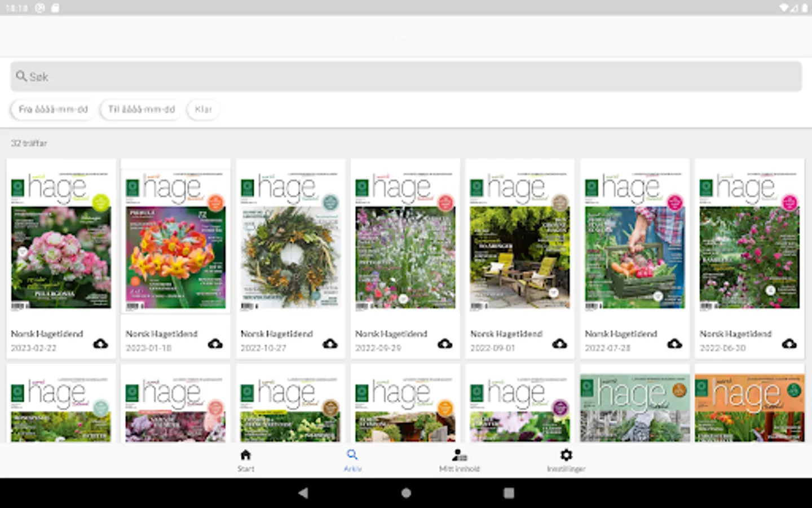Tap the Android back navigation button

pyautogui.click(x=303, y=493)
